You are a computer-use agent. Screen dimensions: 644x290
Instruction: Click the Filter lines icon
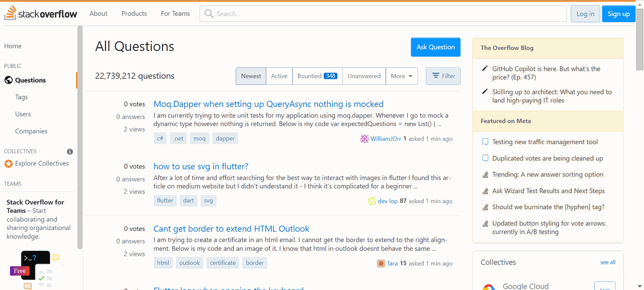[x=436, y=76]
